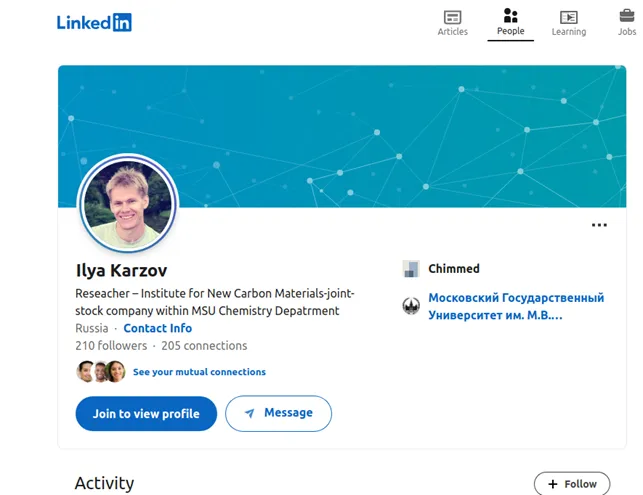
Task: Select the People nav icon
Action: [x=511, y=16]
